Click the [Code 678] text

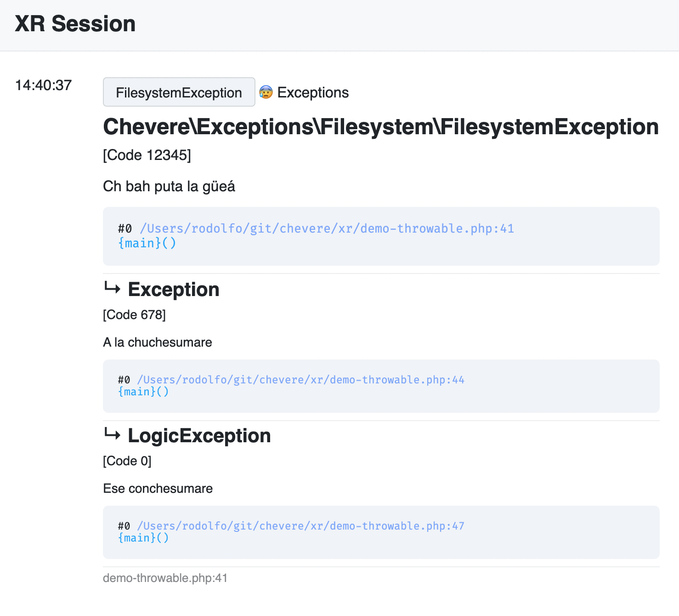135,315
